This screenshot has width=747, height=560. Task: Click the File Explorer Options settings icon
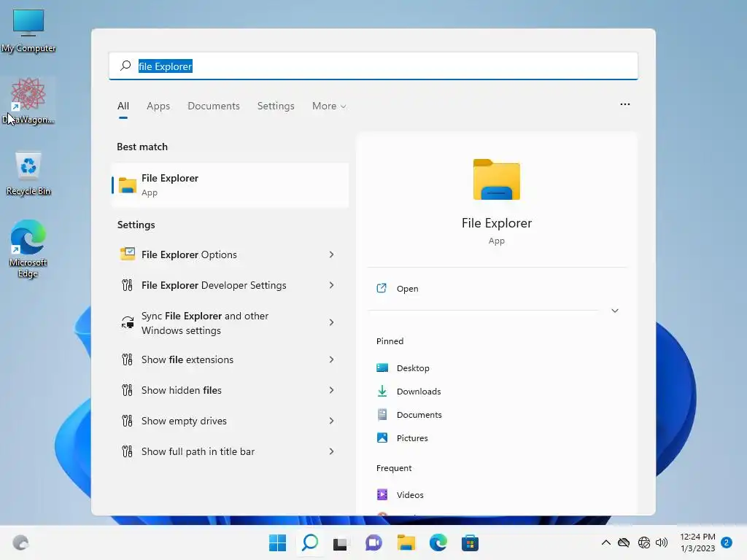click(127, 254)
